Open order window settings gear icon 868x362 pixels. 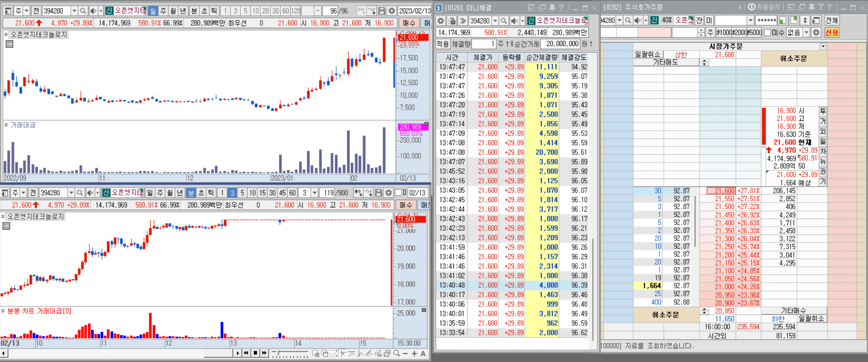(x=816, y=33)
